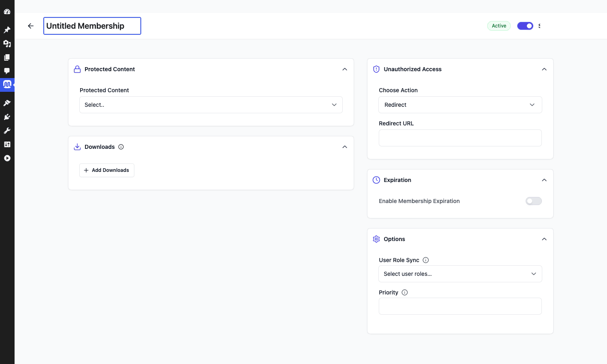Click the info icon next to User Role Sync
The image size is (607, 364).
click(426, 260)
